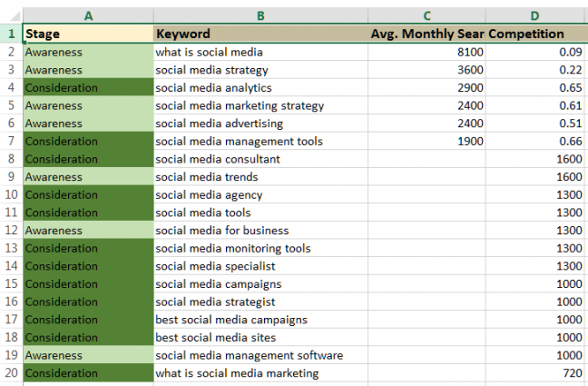588x386 pixels.
Task: Select column C header
Action: click(426, 15)
